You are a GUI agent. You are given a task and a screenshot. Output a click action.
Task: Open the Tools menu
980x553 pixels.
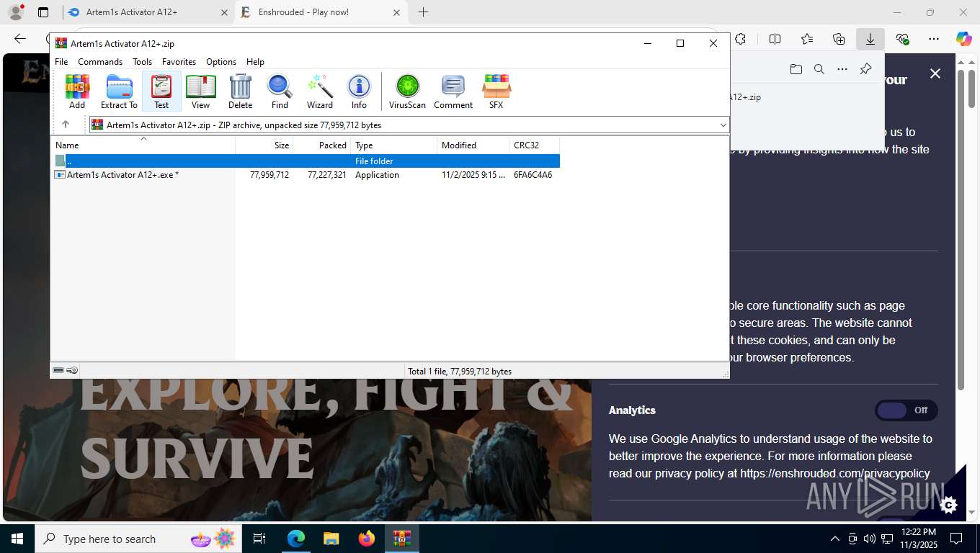tap(142, 62)
